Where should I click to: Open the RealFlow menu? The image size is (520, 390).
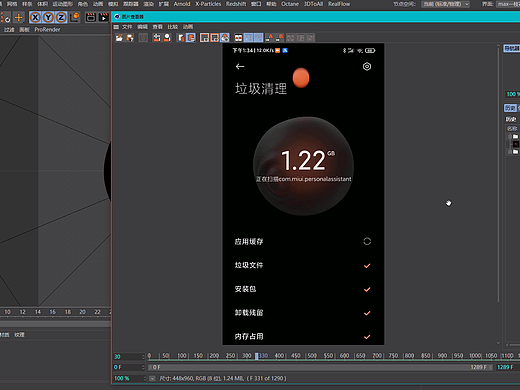click(339, 4)
